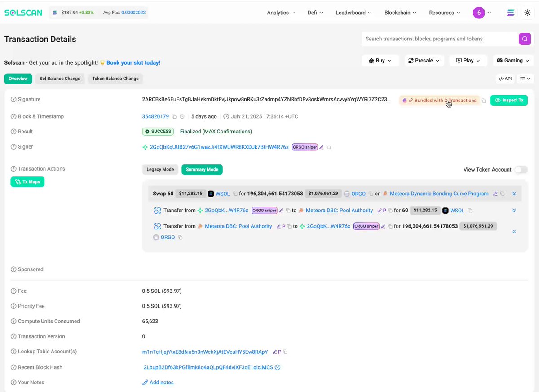
Task: Click the purple search magnifier button
Action: (x=525, y=39)
